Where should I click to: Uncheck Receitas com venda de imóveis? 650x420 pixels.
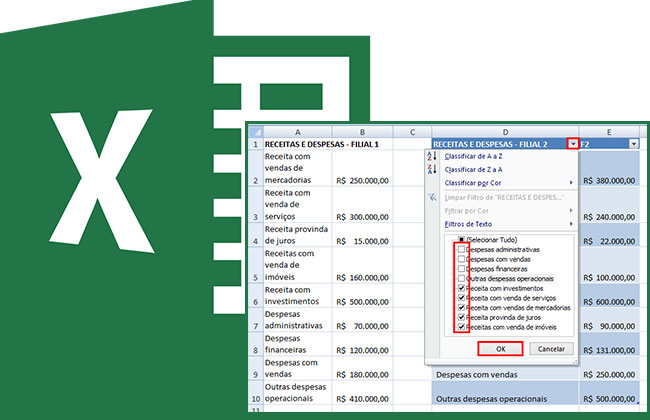tap(461, 327)
